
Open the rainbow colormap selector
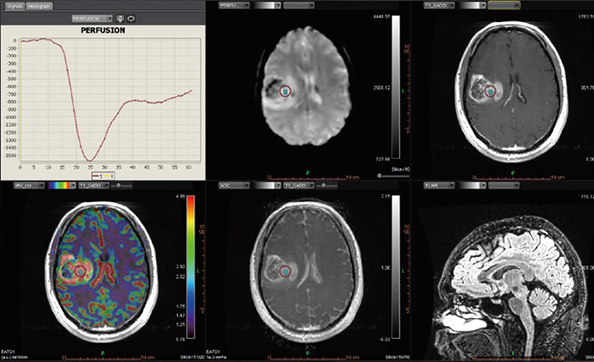[61, 185]
